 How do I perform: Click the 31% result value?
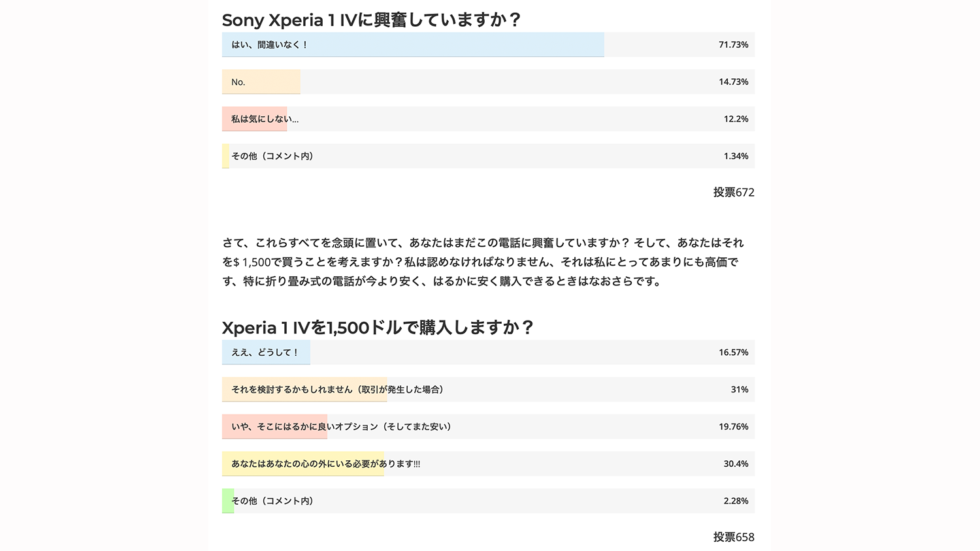[739, 390]
